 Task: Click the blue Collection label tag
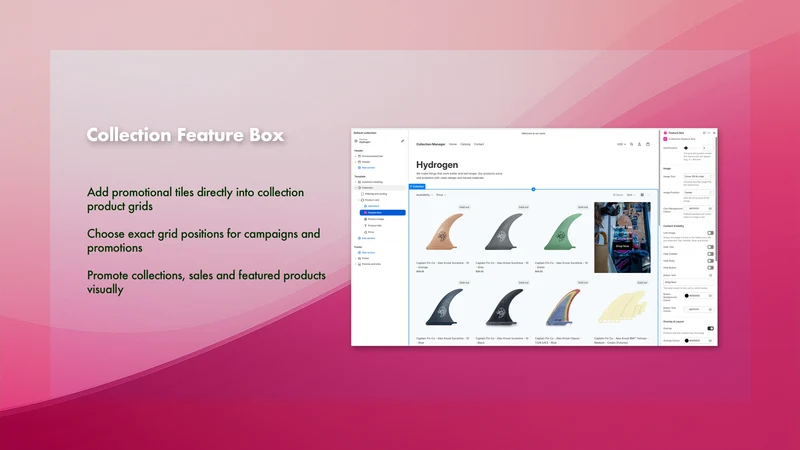coord(417,186)
